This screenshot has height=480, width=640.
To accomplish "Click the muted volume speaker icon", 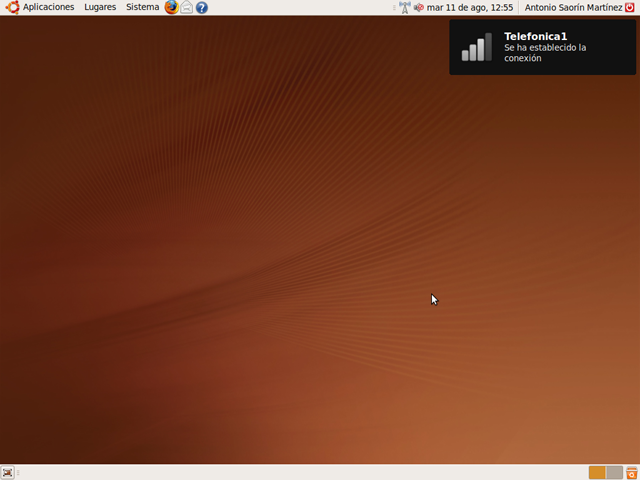I will point(418,7).
